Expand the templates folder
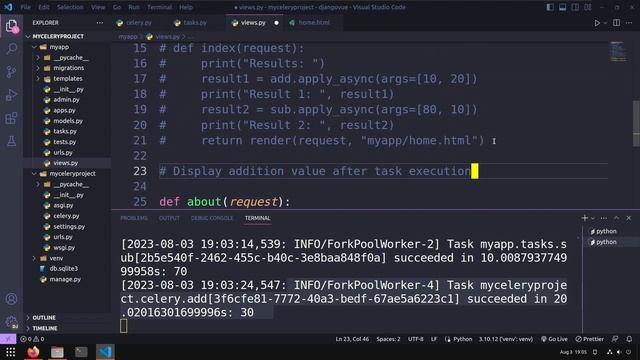This screenshot has height=360, width=640. pyautogui.click(x=67, y=79)
